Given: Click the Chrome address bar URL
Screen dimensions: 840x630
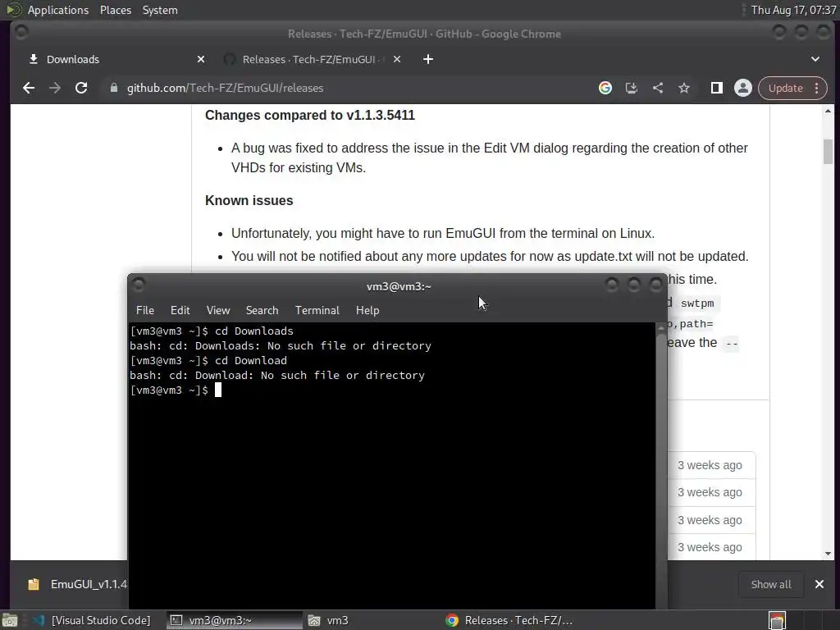Looking at the screenshot, I should [x=225, y=88].
